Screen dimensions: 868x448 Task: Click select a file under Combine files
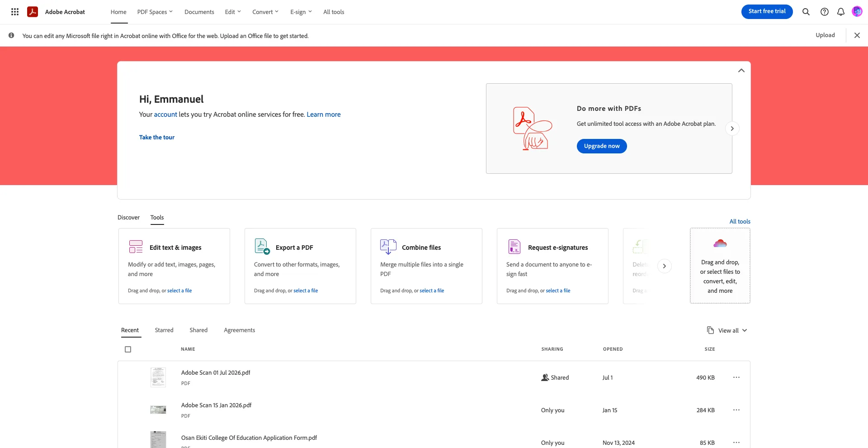pos(432,291)
